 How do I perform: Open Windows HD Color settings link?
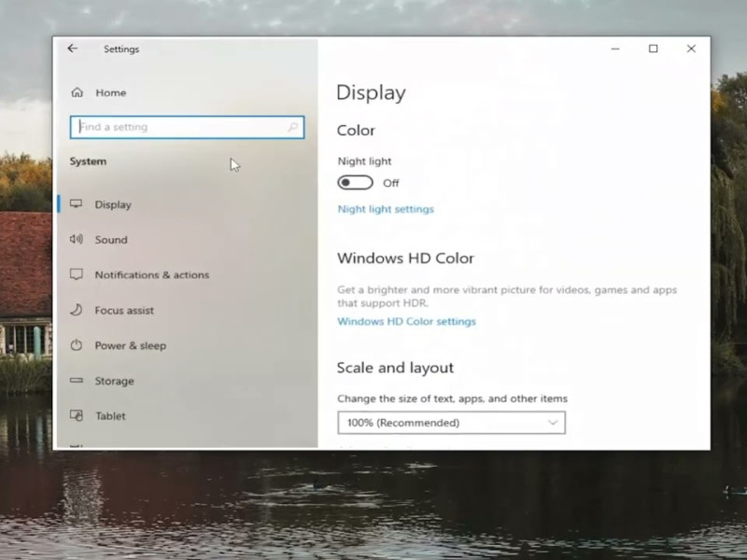tap(406, 321)
